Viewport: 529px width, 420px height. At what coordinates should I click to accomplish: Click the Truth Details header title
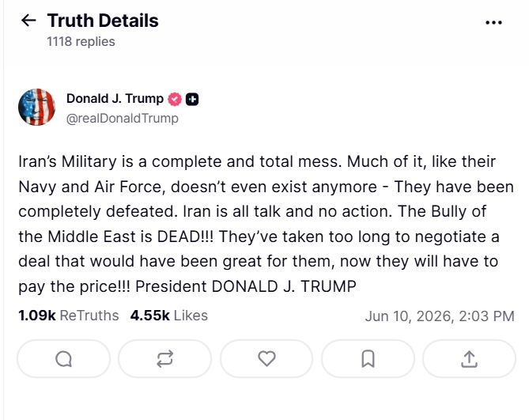click(x=103, y=21)
